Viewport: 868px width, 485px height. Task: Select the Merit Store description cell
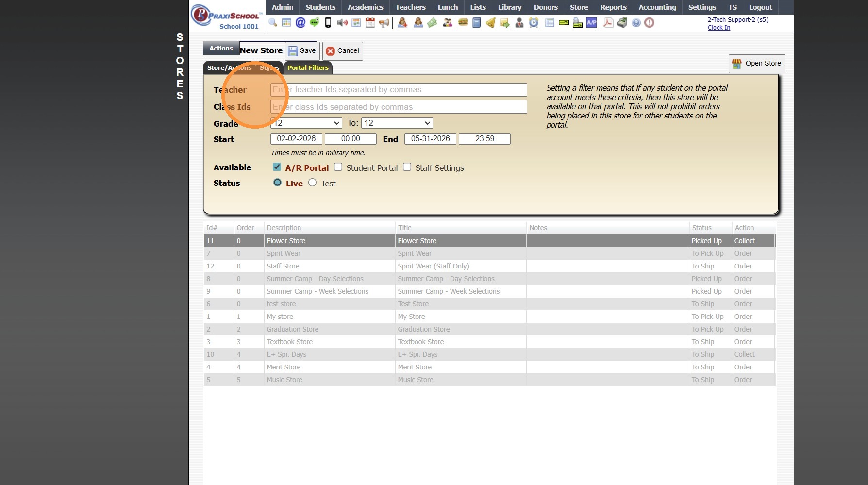pyautogui.click(x=330, y=367)
